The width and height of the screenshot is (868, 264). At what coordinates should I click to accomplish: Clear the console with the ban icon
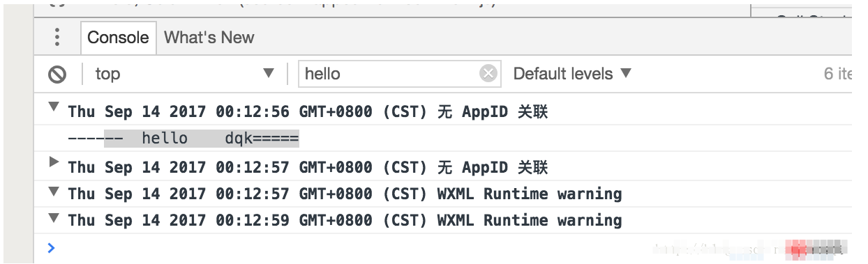(57, 74)
